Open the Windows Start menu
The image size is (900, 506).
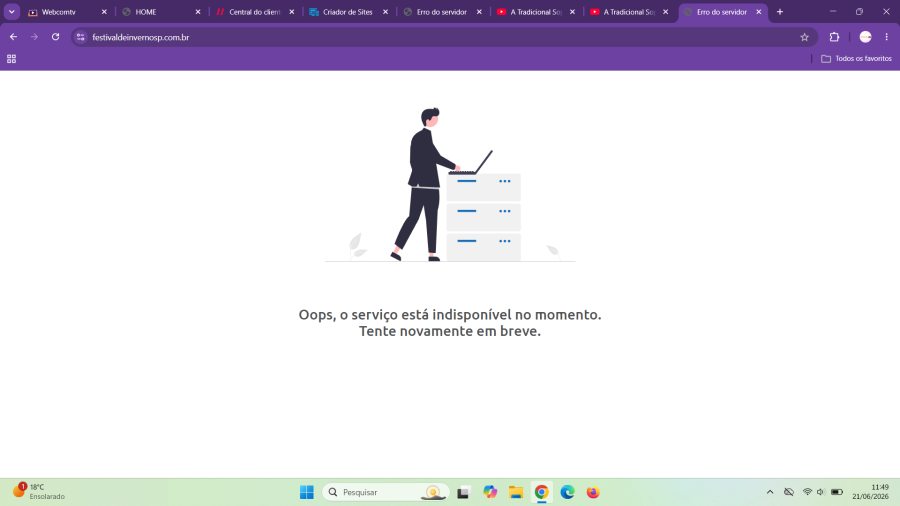point(307,492)
